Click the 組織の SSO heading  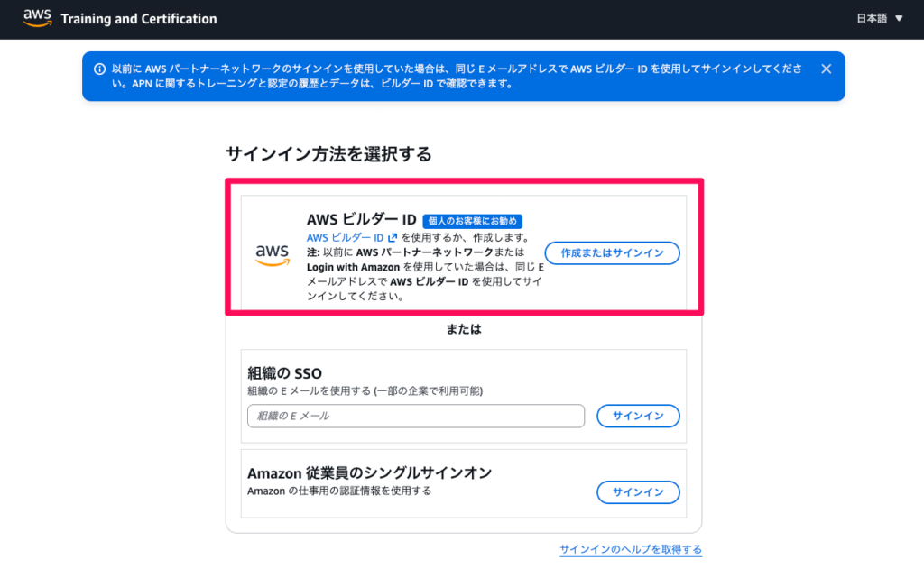[x=284, y=373]
